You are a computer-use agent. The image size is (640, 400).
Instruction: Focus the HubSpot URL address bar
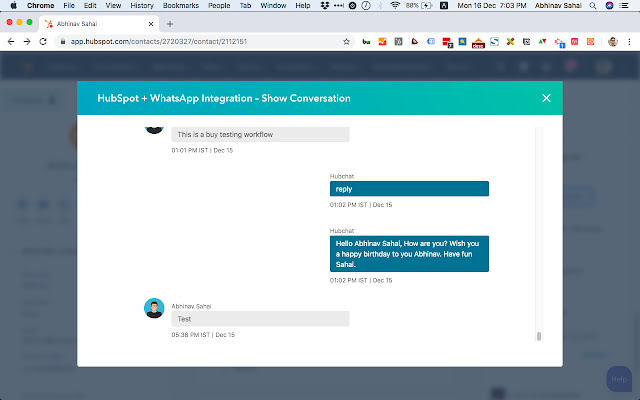point(204,42)
